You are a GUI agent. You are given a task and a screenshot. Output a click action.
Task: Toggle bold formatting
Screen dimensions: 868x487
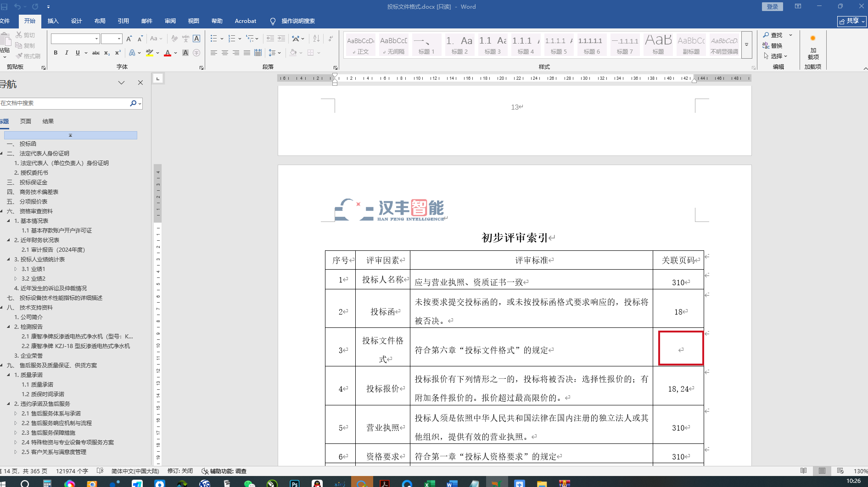coord(56,53)
